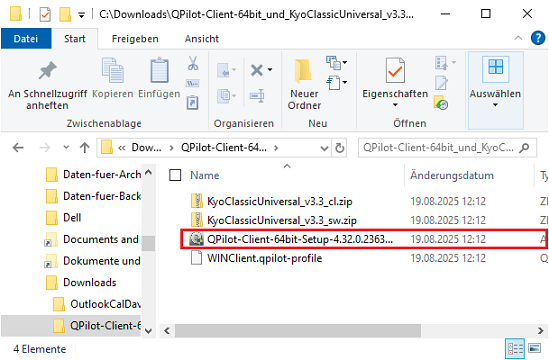Open the Eigenschaften dropdown arrow
The height and width of the screenshot is (360, 549).
pos(395,105)
